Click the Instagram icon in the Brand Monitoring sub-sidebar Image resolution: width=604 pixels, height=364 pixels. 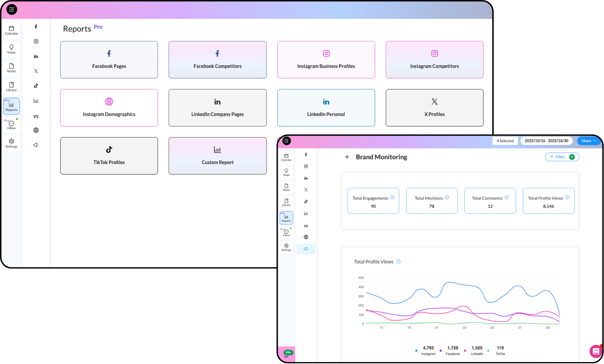306,166
